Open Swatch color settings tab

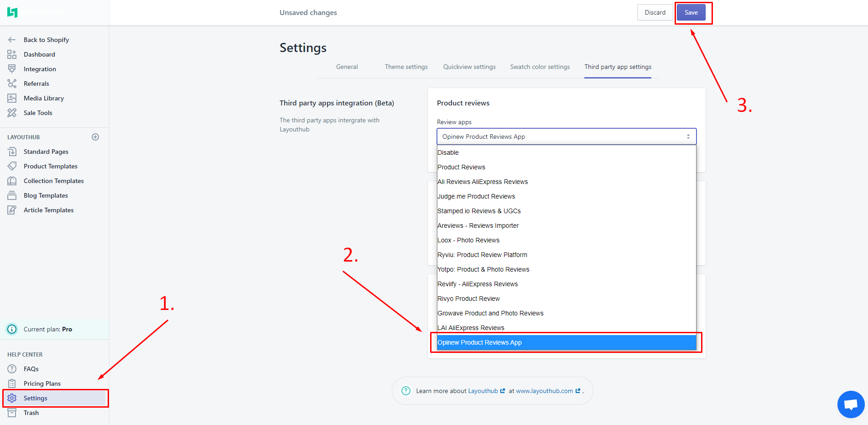point(540,67)
